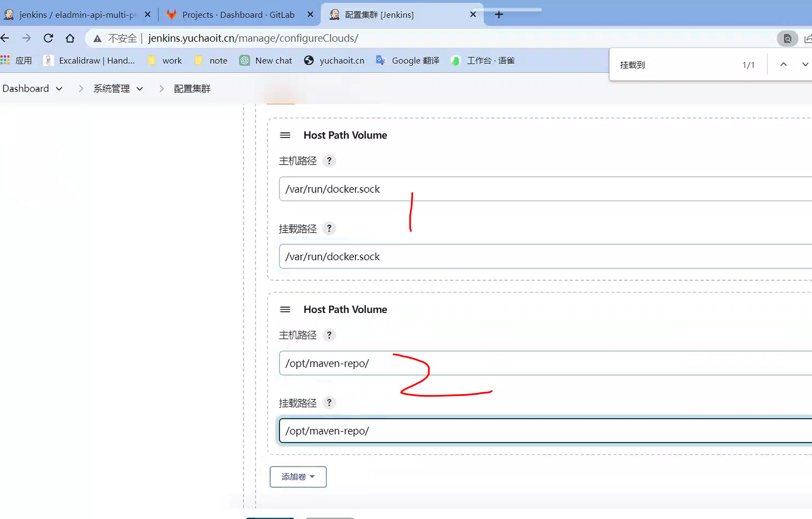Click help icon next to first 主机路径
Screen dimensions: 812x519
(329, 161)
